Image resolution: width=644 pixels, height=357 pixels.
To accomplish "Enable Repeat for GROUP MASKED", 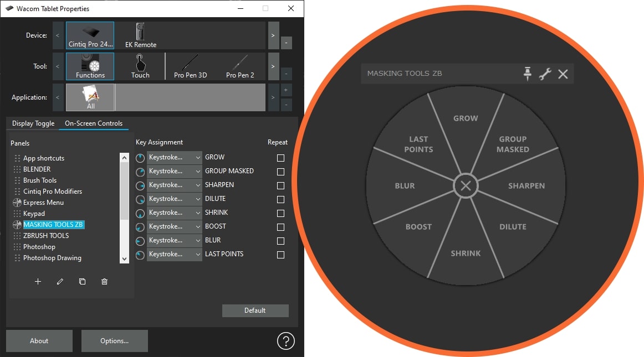I will (x=280, y=172).
